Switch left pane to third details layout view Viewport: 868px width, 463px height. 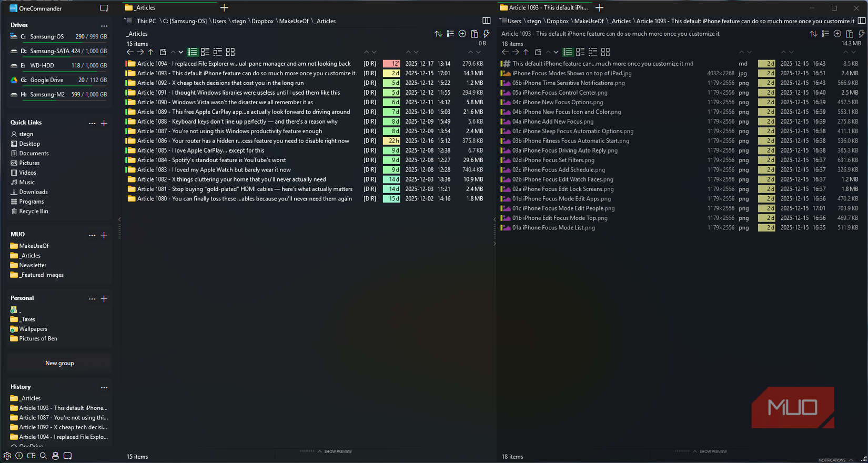click(218, 52)
